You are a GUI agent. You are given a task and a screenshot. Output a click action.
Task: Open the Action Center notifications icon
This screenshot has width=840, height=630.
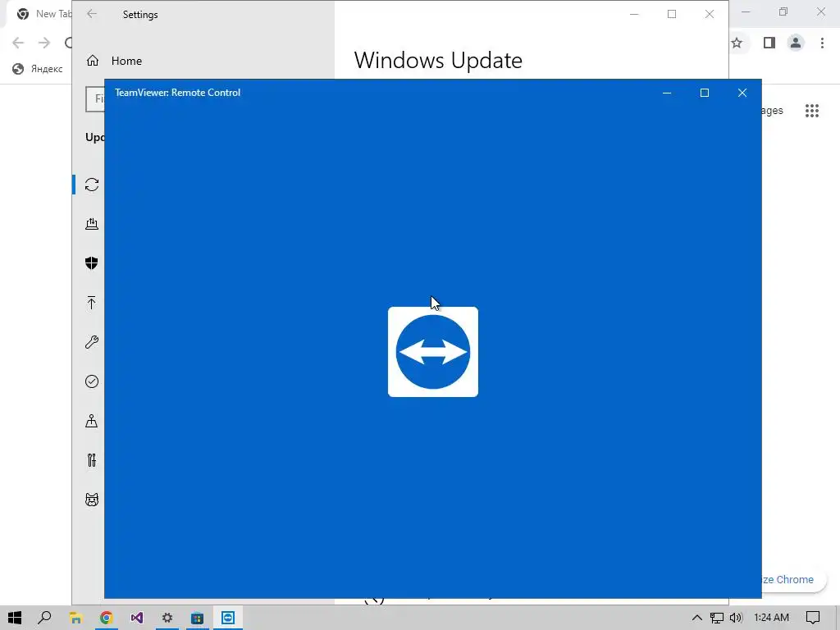(x=813, y=618)
